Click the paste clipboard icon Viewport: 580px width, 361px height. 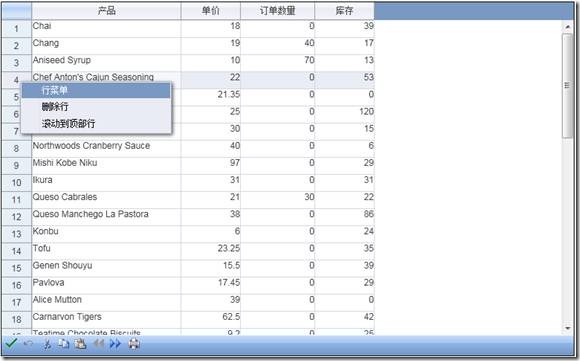[x=80, y=344]
